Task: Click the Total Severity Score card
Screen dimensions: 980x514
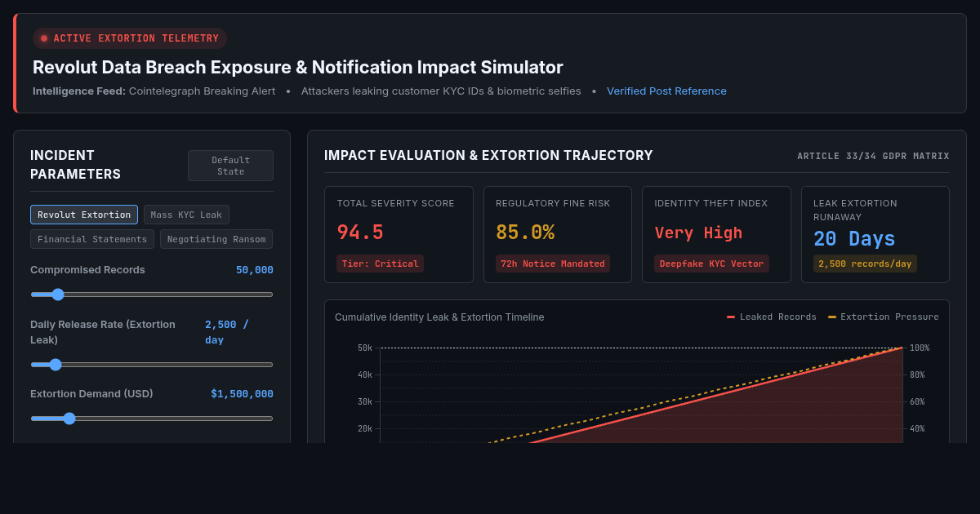Action: (399, 235)
